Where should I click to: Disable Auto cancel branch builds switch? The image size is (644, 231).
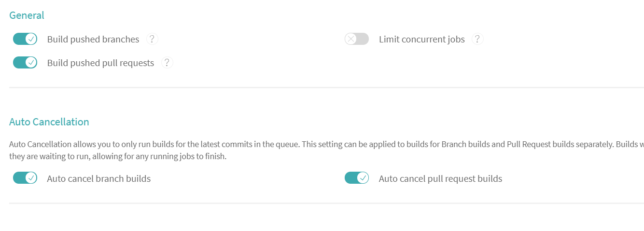tap(25, 178)
